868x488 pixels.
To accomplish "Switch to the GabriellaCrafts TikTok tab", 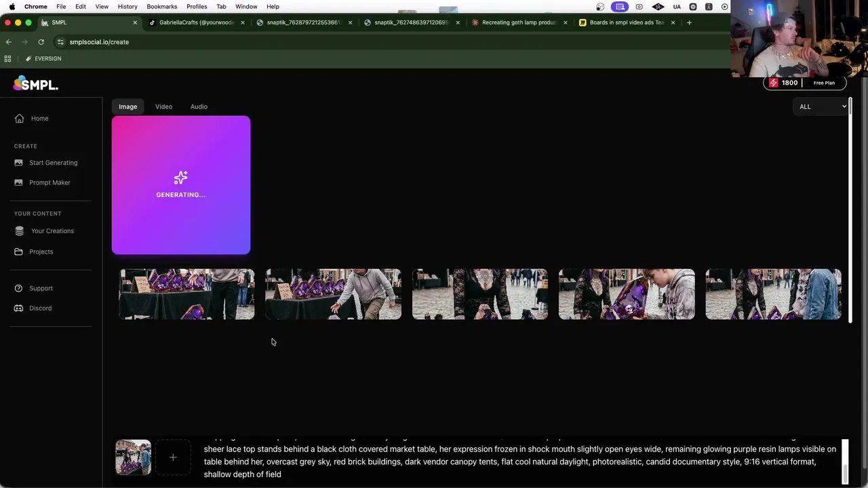I will pyautogui.click(x=197, y=22).
